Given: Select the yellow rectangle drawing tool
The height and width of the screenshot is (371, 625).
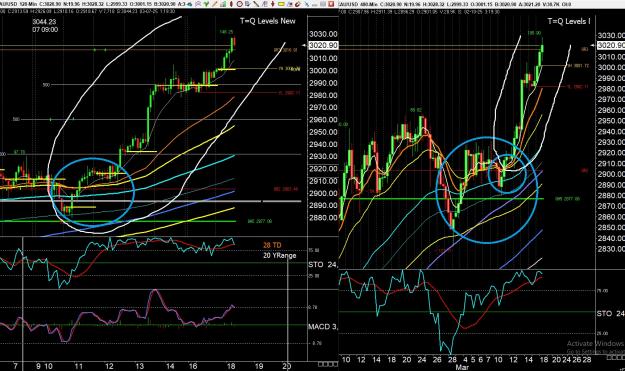Looking at the screenshot, I should click(x=281, y=4).
